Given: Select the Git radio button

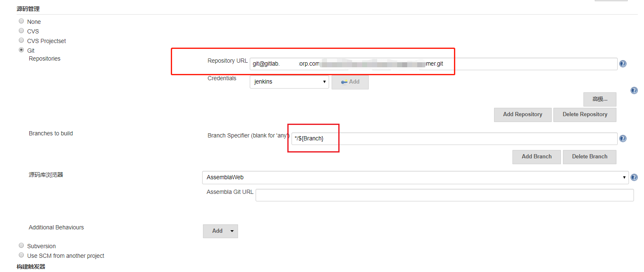Looking at the screenshot, I should (x=21, y=50).
